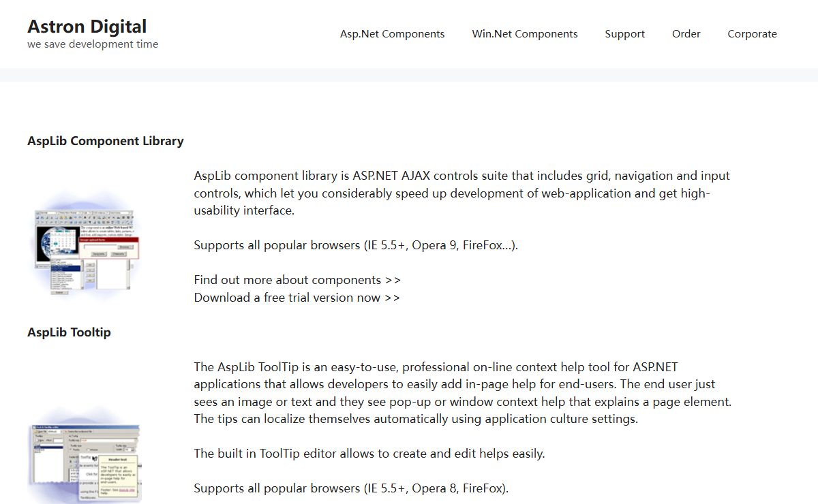Click the sentence about tips localizing automatically
Screen dimensions: 818x504
416,419
